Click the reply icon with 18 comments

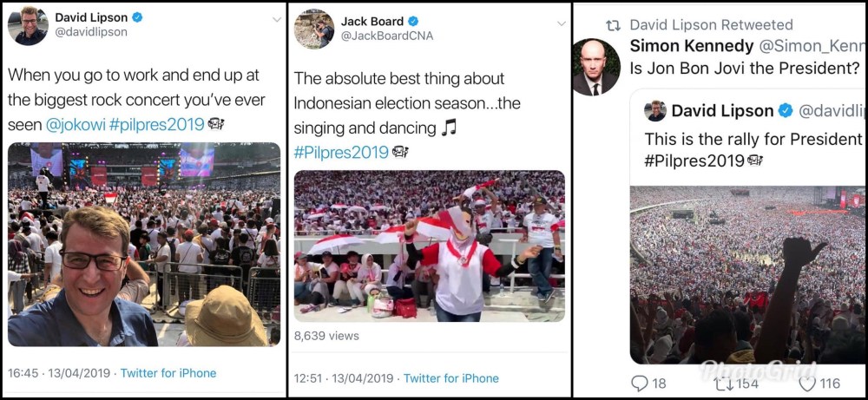[x=640, y=383]
